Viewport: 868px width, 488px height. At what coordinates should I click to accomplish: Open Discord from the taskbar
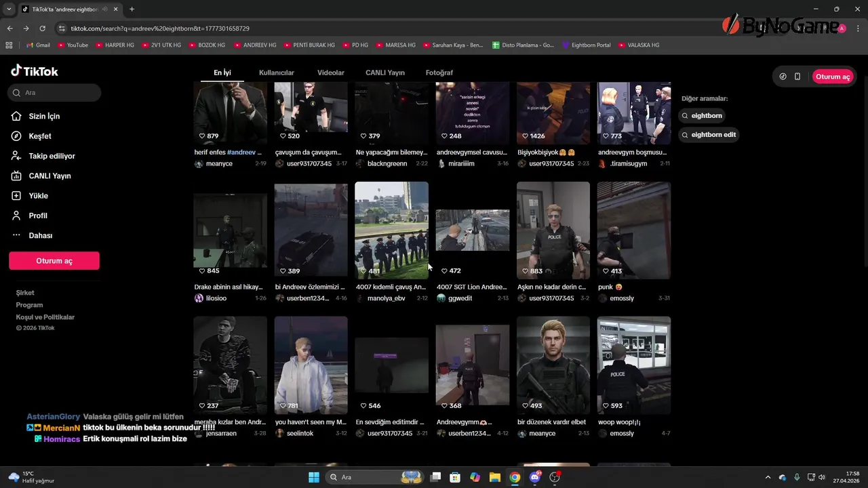pyautogui.click(x=535, y=477)
